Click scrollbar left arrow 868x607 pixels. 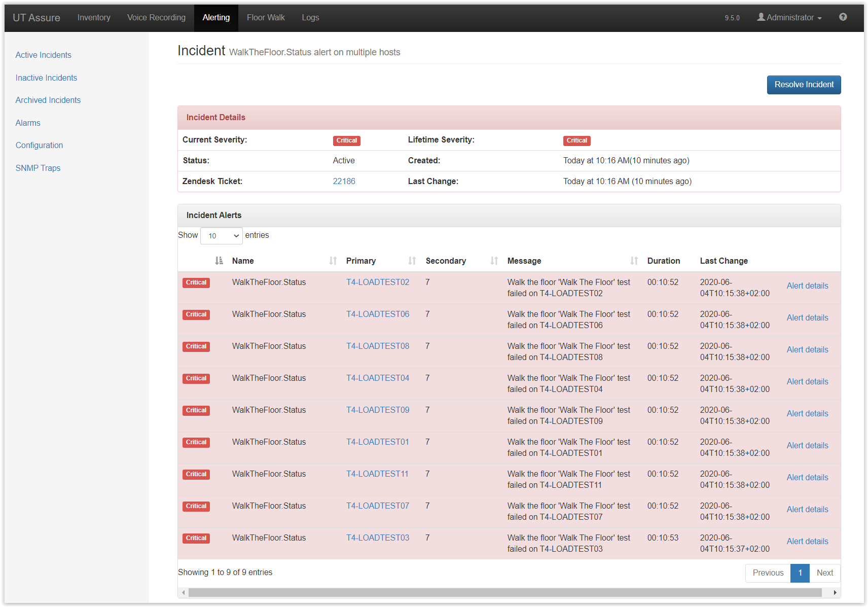[184, 592]
